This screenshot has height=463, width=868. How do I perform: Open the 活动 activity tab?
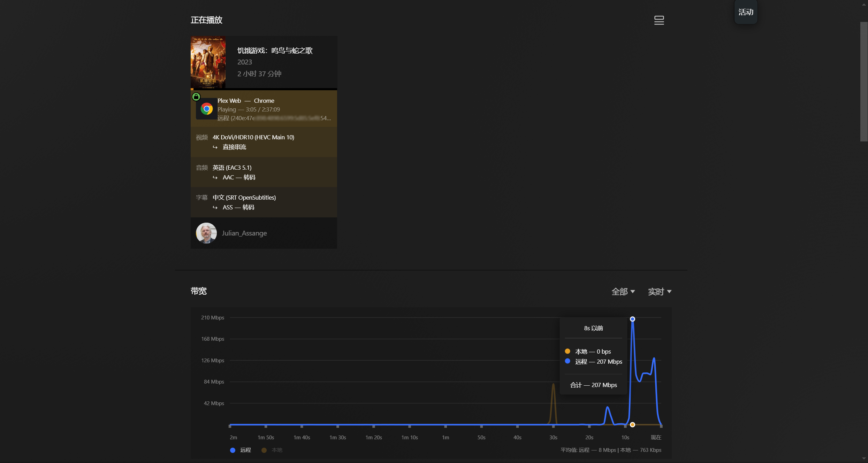(x=746, y=12)
